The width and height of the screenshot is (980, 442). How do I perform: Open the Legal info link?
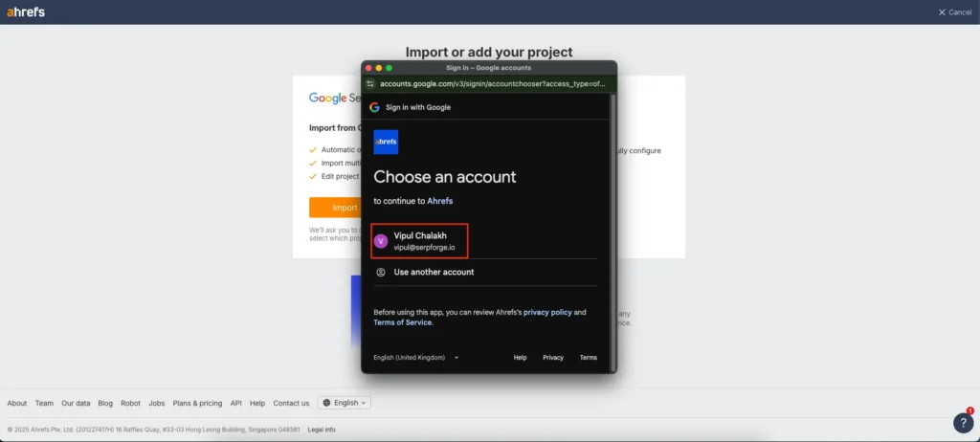tap(322, 431)
